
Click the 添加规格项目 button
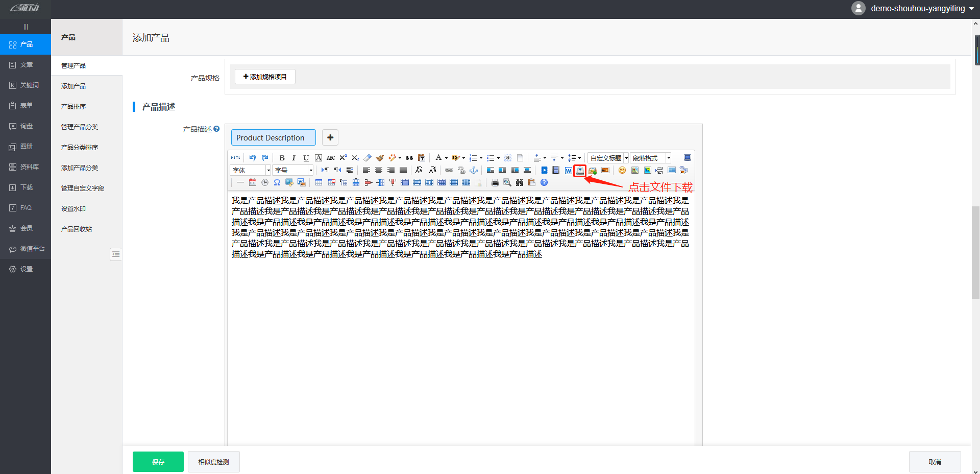[x=265, y=77]
